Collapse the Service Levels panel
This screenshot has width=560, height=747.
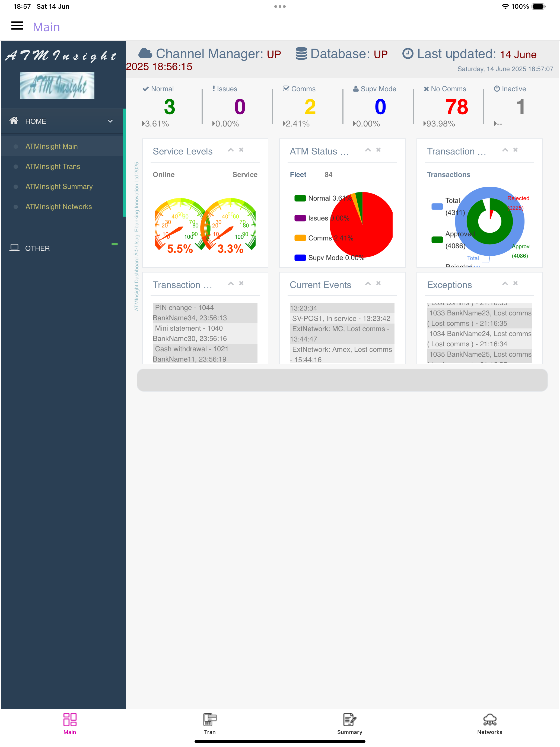pyautogui.click(x=231, y=150)
